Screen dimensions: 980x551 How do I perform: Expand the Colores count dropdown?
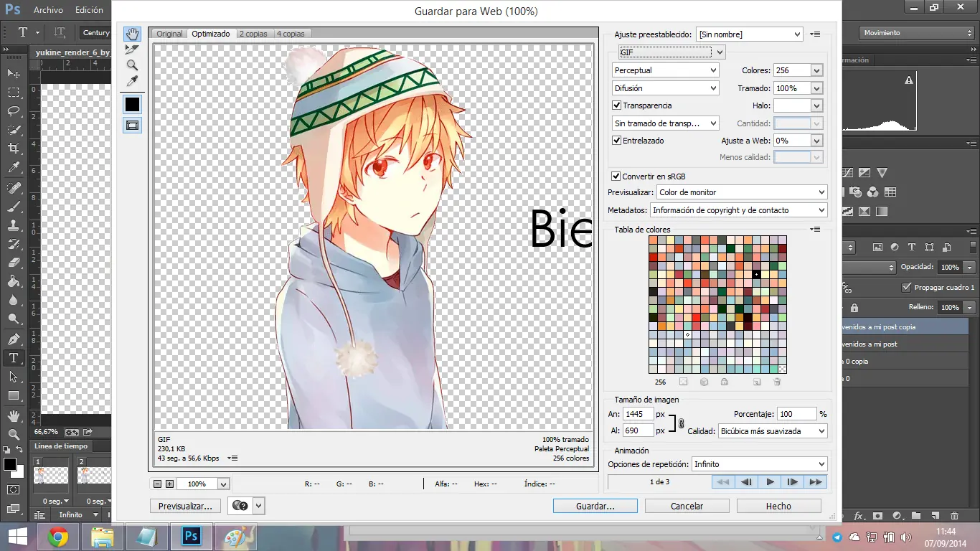[816, 70]
